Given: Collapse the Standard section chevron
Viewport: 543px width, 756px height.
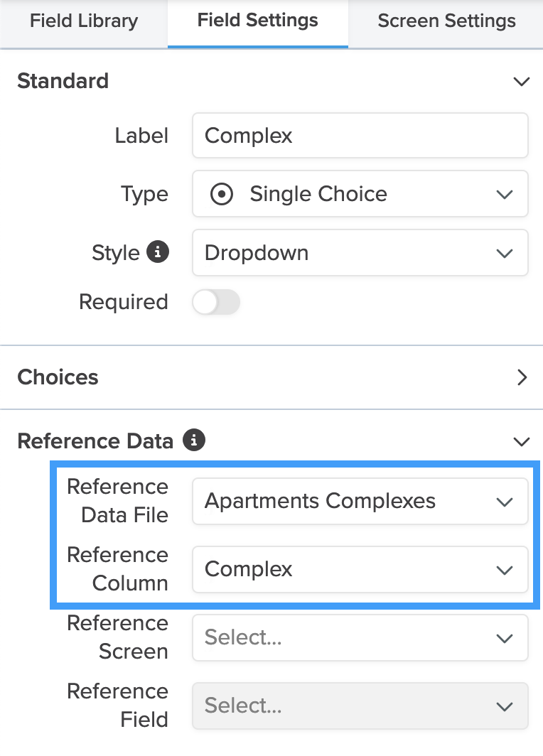Looking at the screenshot, I should 521,81.
